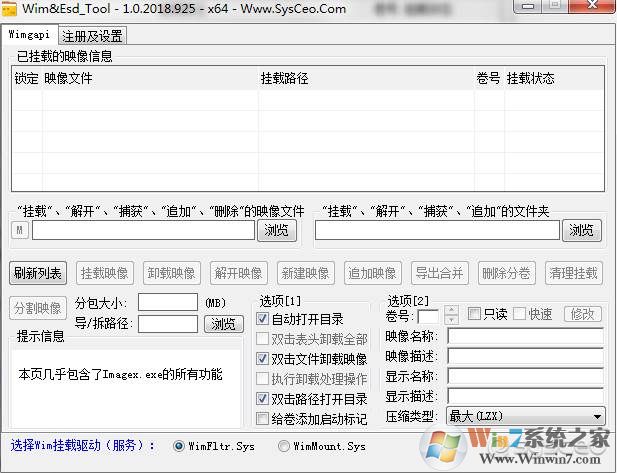Enable the 只读 checkbox
This screenshot has height=473, width=617.
[x=474, y=314]
